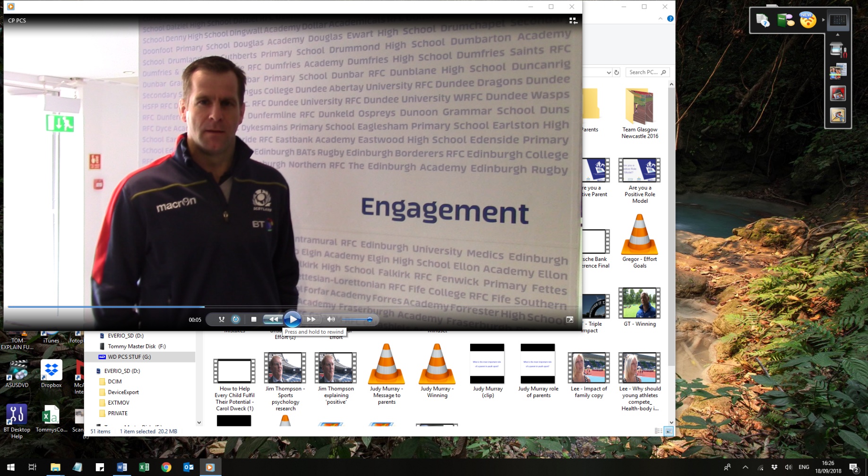Open Excel from the taskbar
Screen dimensions: 868x476
(144, 467)
